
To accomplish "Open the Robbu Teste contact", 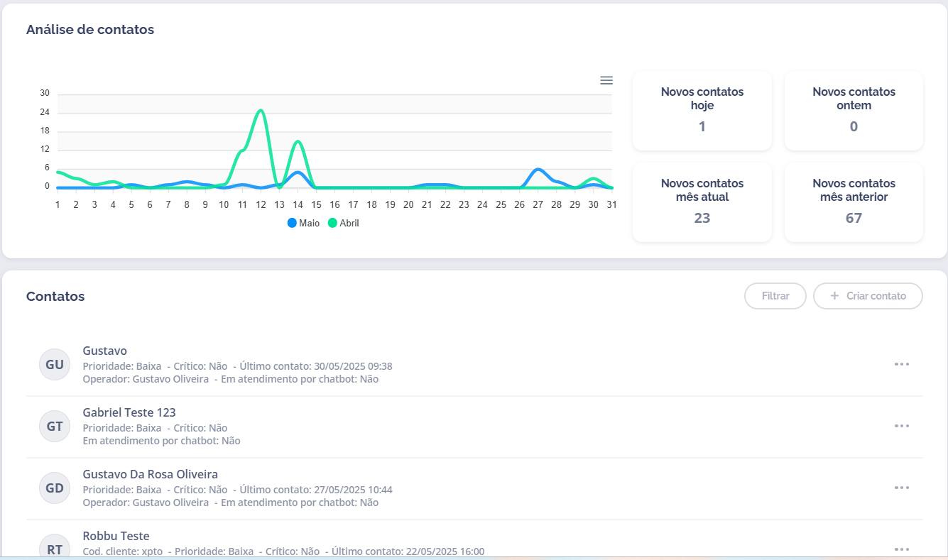I will click(116, 536).
